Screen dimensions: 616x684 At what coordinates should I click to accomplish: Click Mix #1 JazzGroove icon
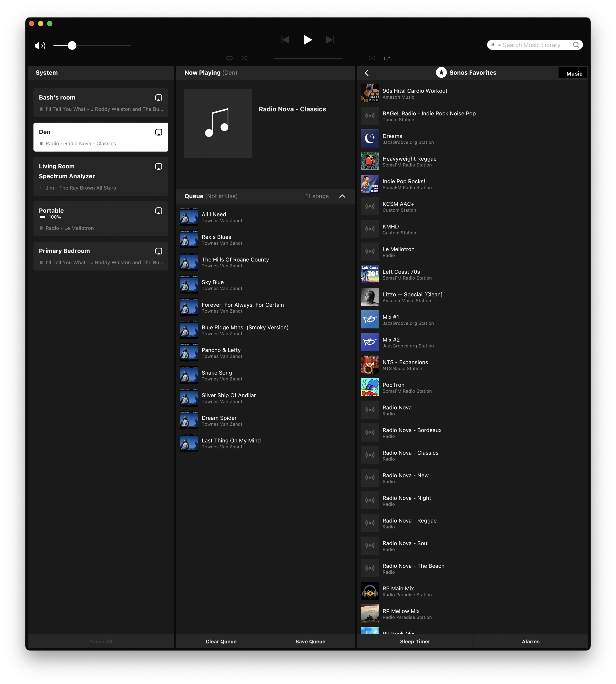370,320
